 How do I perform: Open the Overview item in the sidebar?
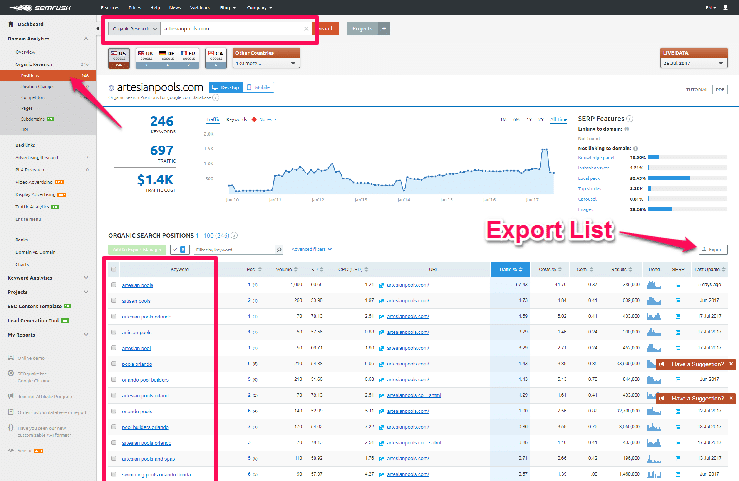(25, 52)
